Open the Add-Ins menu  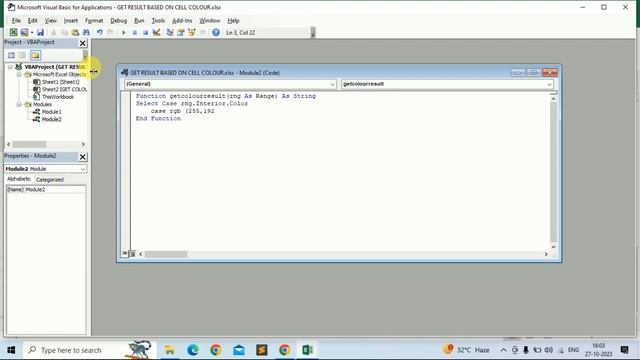coord(182,20)
